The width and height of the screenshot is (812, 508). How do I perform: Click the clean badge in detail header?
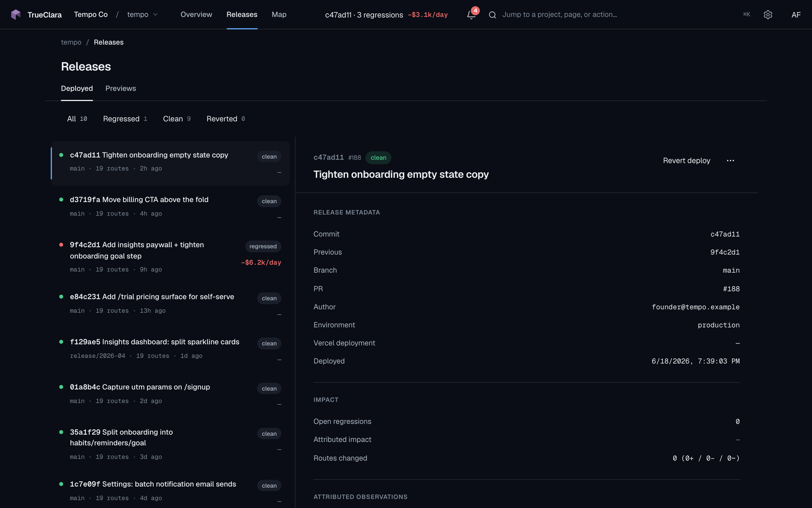point(378,157)
